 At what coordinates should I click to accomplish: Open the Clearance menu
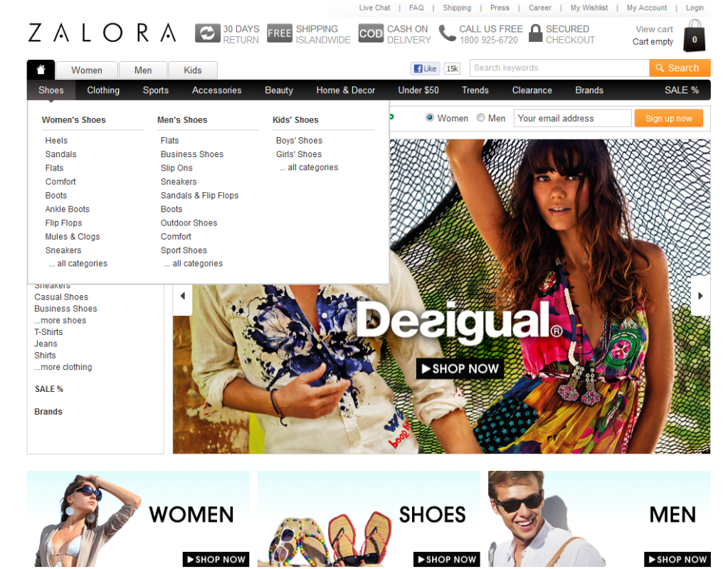[532, 90]
